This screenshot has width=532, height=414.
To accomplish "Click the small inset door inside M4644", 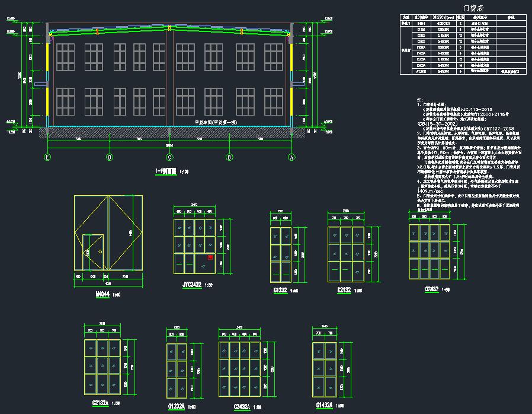I will click(x=93, y=253).
